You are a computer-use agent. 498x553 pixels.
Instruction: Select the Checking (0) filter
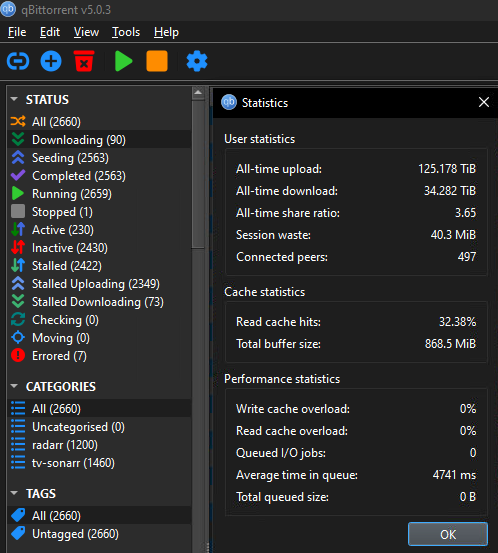coord(99,320)
